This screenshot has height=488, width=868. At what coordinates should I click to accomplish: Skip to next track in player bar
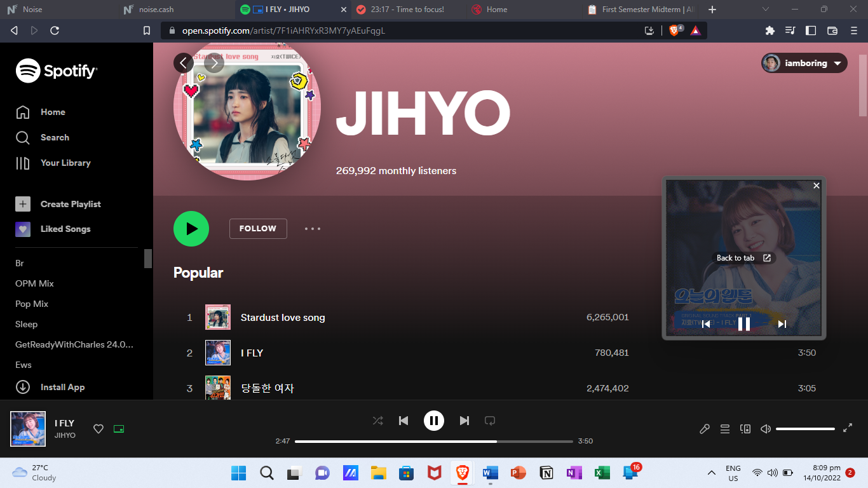click(465, 421)
